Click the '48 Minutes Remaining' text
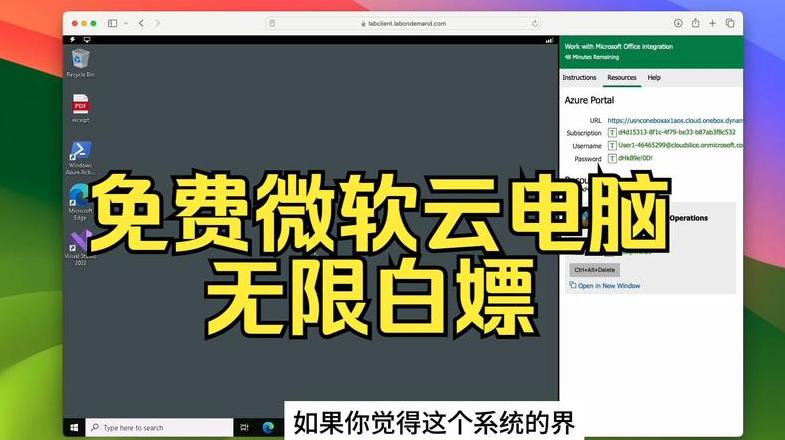The height and width of the screenshot is (440, 785). coord(592,57)
